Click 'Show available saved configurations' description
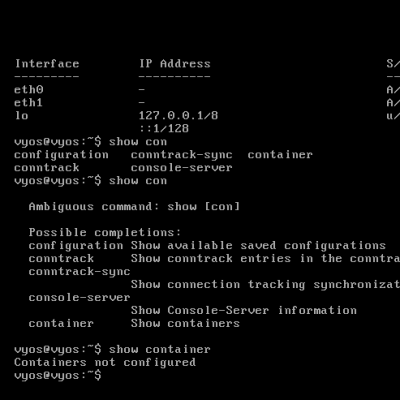Viewport: 400px width, 400px height. click(x=258, y=246)
